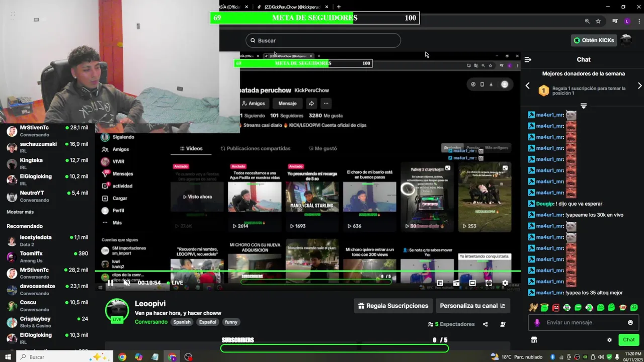Click the Leoopivi channel avatar
The height and width of the screenshot is (362, 644).
coord(117,311)
